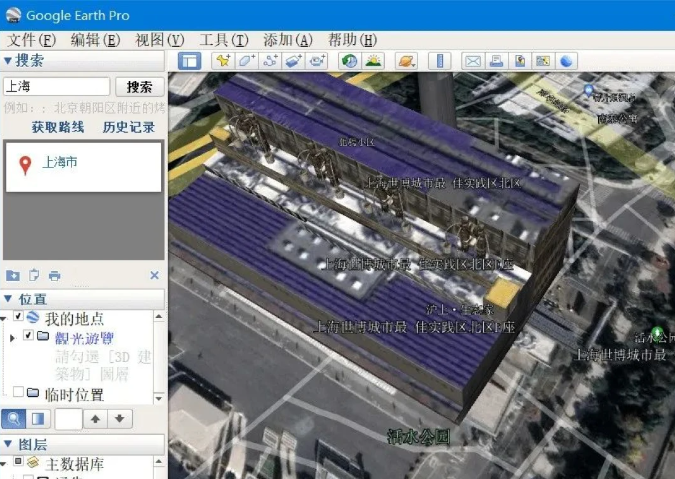Open the 视图(V) menu
The height and width of the screenshot is (479, 675).
160,40
